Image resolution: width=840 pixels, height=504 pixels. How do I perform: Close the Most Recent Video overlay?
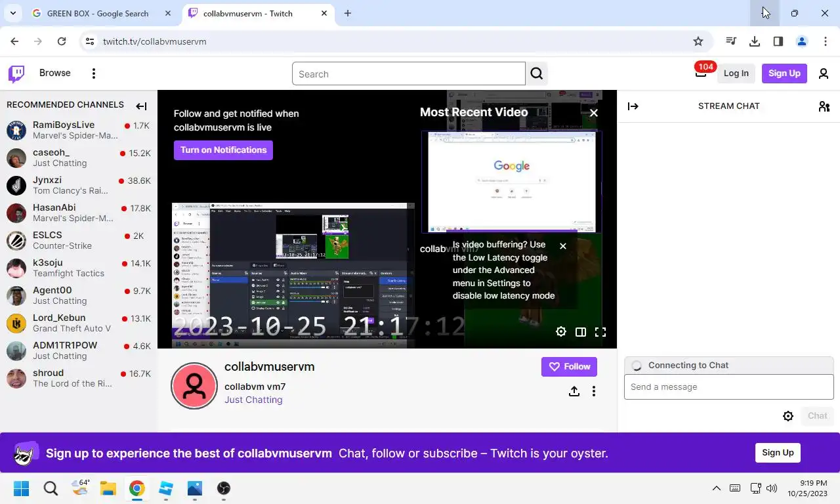click(x=594, y=113)
